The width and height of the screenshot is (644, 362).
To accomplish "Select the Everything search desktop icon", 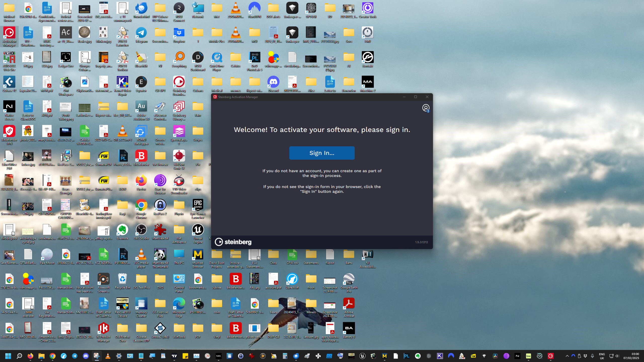I will click(x=179, y=60).
